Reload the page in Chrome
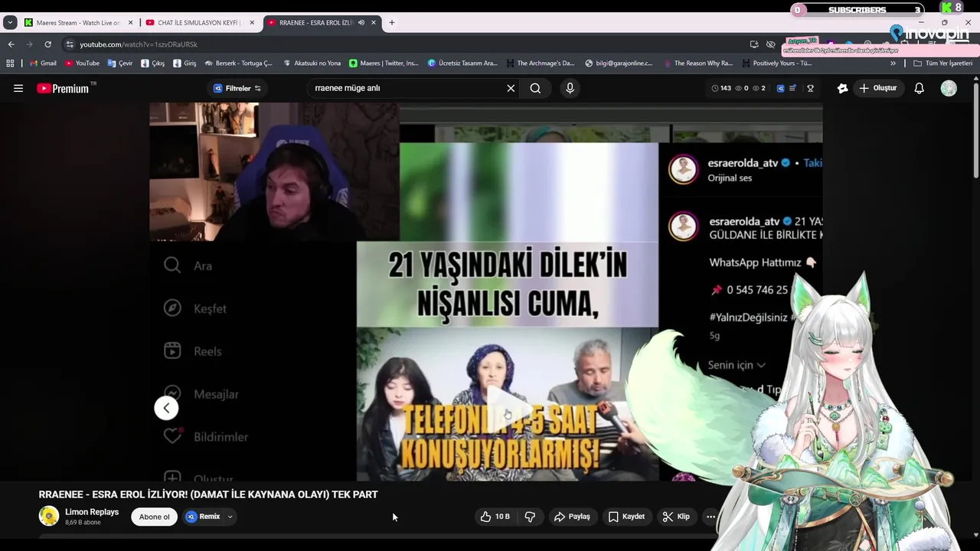The image size is (980, 551). pos(47,44)
